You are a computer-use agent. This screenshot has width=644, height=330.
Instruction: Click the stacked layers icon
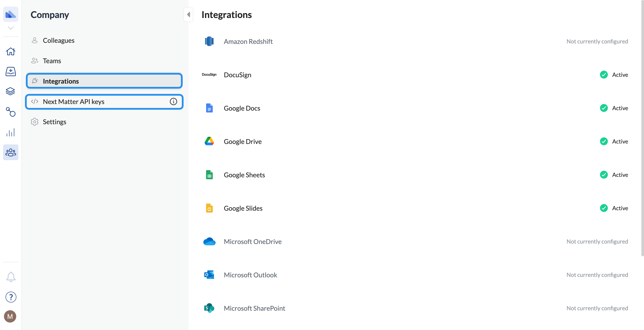(x=11, y=91)
